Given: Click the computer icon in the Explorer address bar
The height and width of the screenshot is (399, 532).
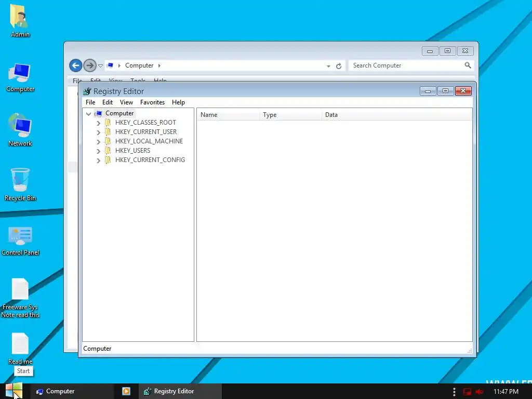Looking at the screenshot, I should tap(110, 65).
